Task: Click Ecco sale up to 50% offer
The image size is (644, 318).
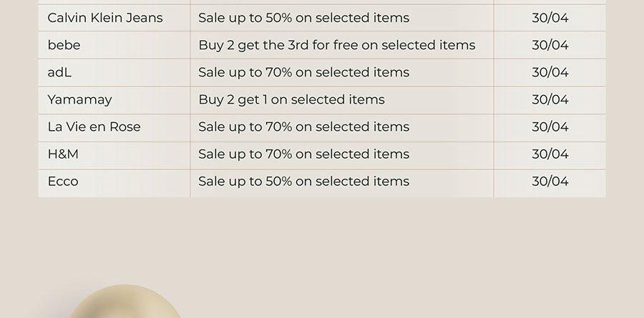Action: pos(304,182)
